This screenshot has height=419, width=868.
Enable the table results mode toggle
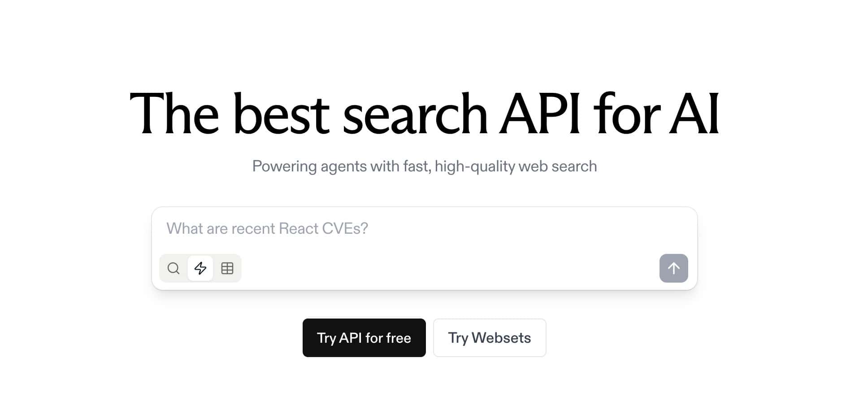227,268
